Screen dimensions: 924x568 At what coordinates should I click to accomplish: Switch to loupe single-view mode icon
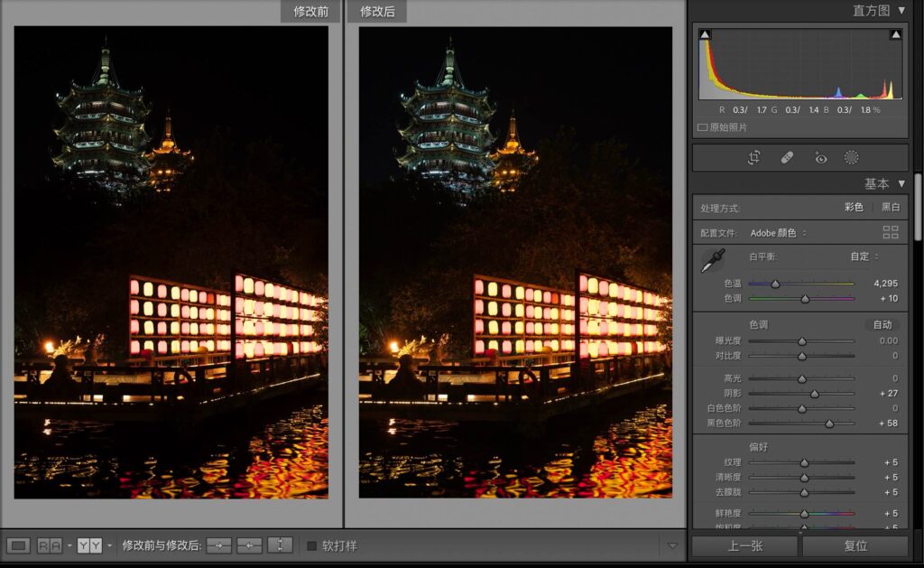click(x=18, y=545)
